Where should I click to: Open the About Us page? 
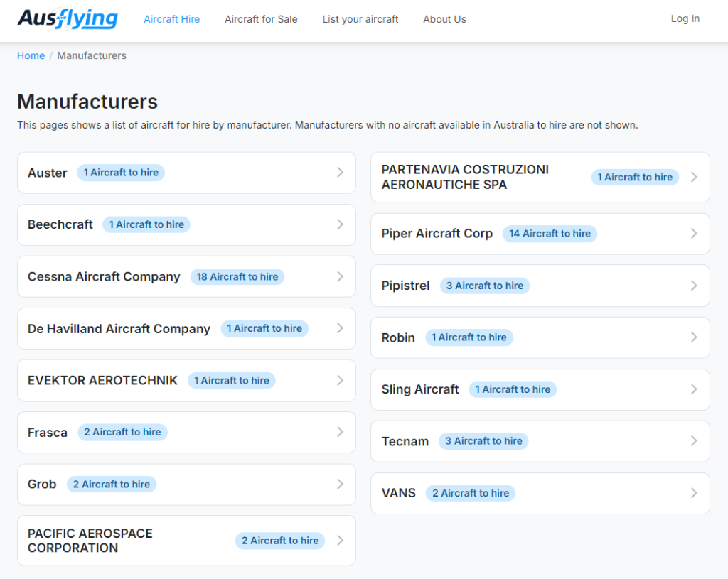(x=444, y=19)
